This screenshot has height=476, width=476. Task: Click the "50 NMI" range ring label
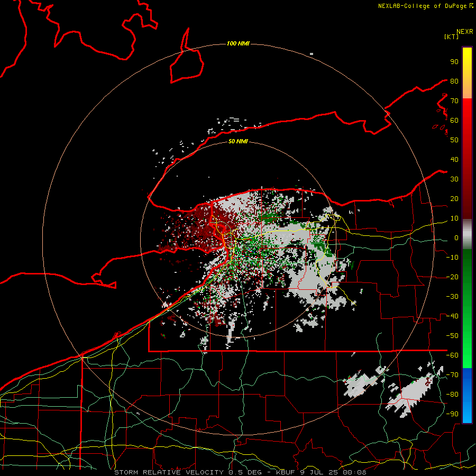click(x=239, y=141)
